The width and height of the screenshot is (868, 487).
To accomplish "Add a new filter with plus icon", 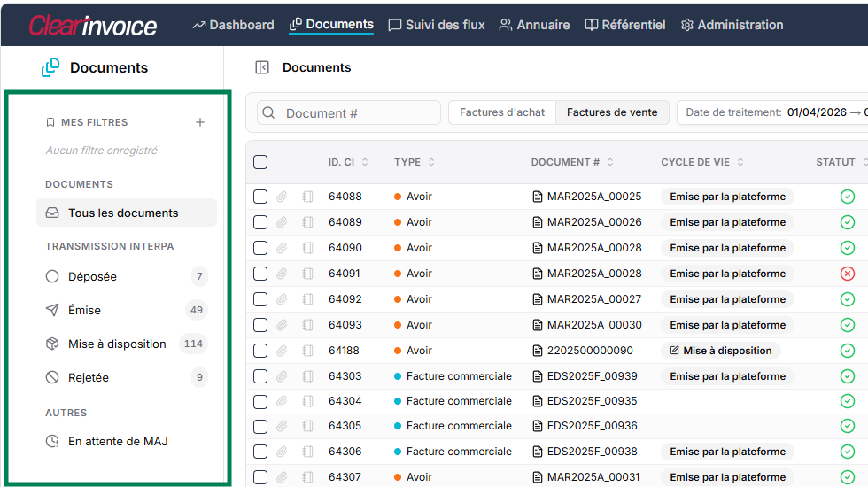I will [x=200, y=122].
